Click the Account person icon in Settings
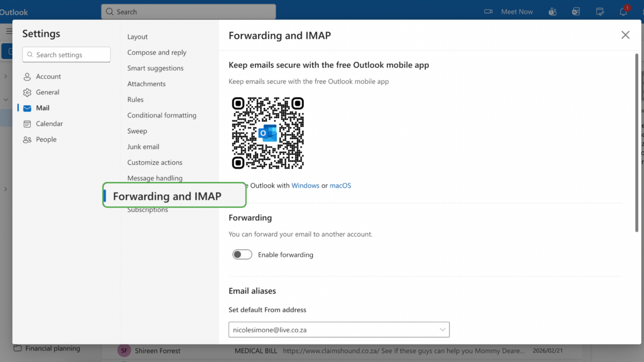This screenshot has width=644, height=362. coord(27,77)
